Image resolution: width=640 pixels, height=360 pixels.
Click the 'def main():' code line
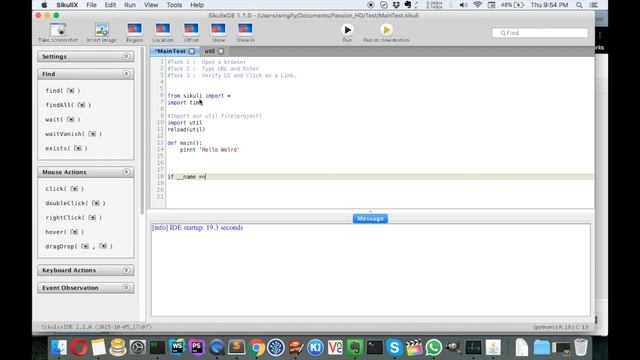(184, 143)
